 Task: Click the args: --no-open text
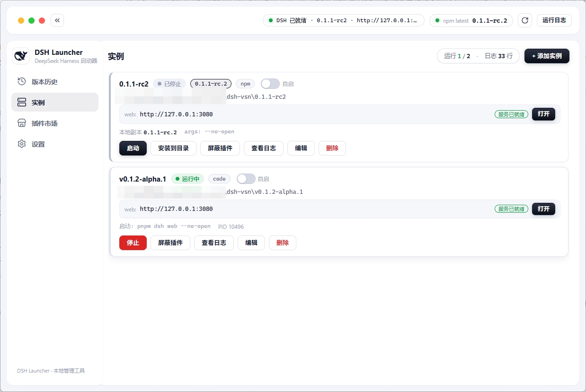tap(209, 132)
